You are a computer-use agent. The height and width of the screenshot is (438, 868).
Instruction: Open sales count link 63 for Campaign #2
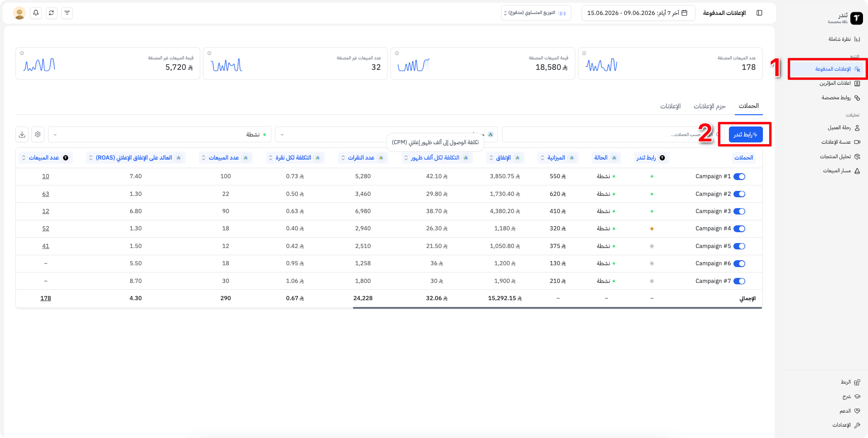click(46, 194)
